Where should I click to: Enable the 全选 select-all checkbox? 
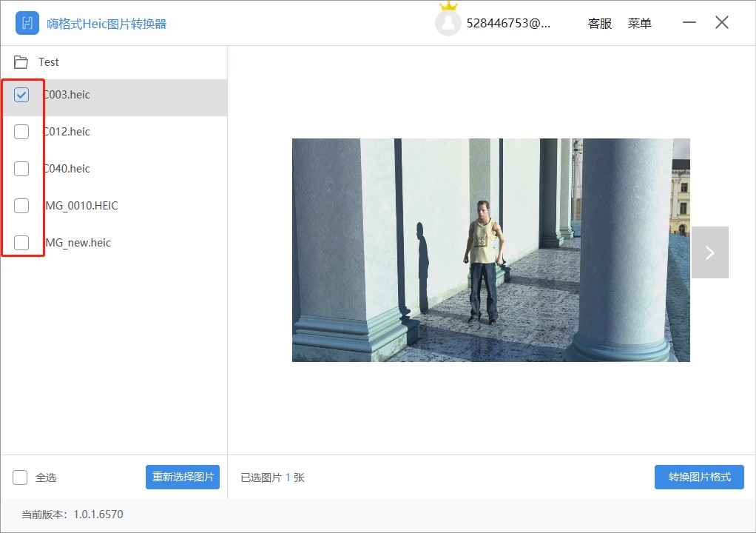21,477
